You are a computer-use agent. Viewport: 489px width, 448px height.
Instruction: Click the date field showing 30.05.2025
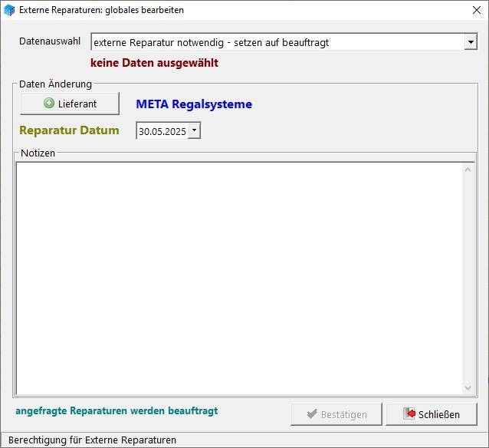tap(162, 131)
